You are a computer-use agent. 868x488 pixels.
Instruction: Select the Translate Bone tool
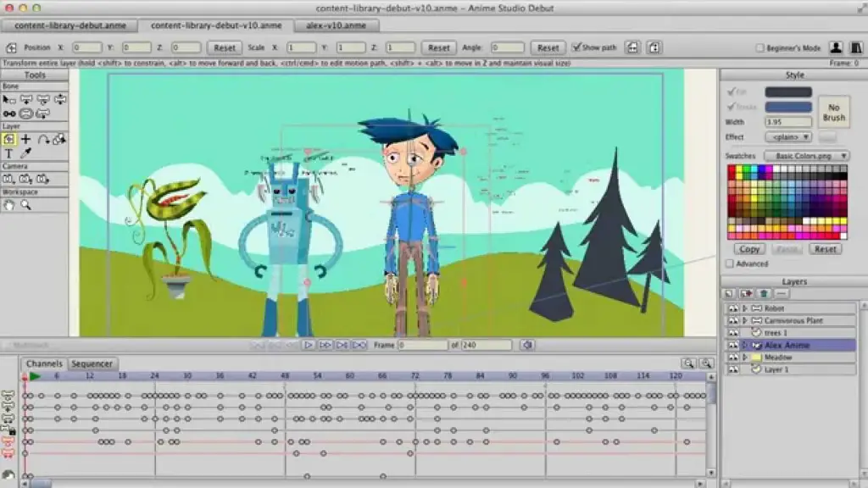click(26, 100)
